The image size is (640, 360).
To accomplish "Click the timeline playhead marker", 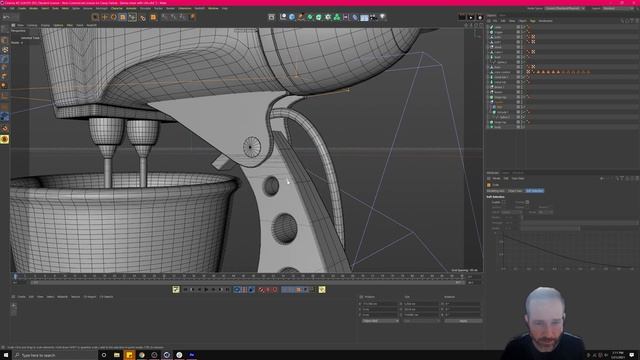I will [x=15, y=276].
